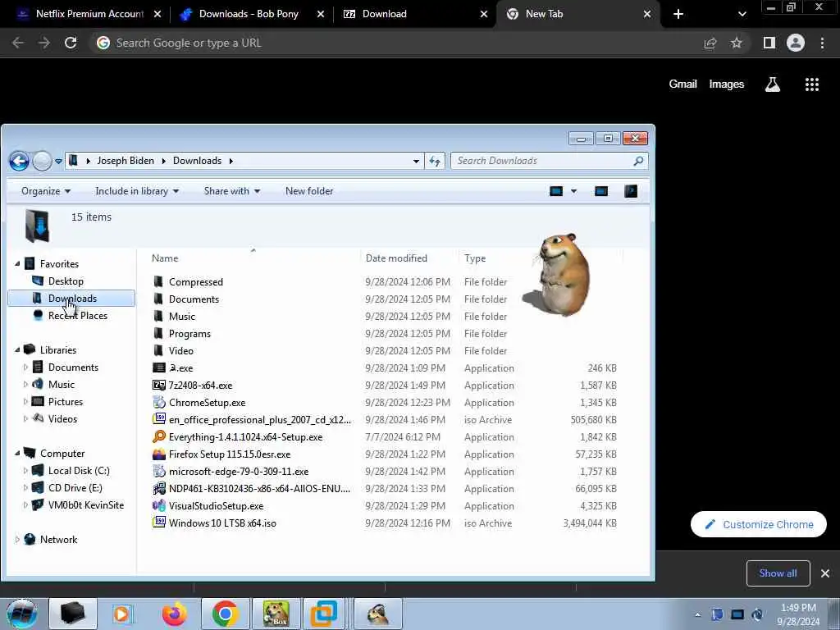Bookmark this tab with the star icon
The width and height of the screenshot is (840, 630).
[x=737, y=43]
